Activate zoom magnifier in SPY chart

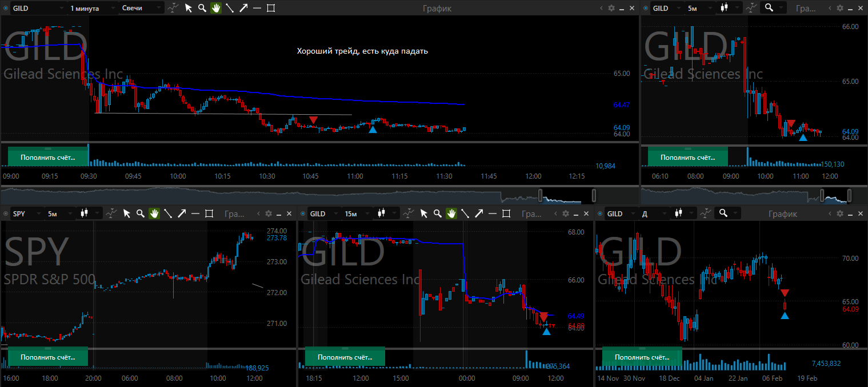point(140,213)
